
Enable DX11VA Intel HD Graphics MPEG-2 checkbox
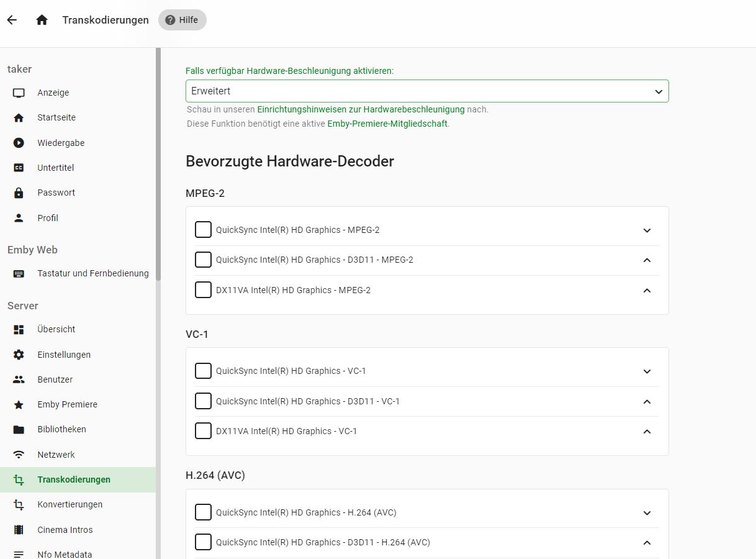pyautogui.click(x=203, y=290)
